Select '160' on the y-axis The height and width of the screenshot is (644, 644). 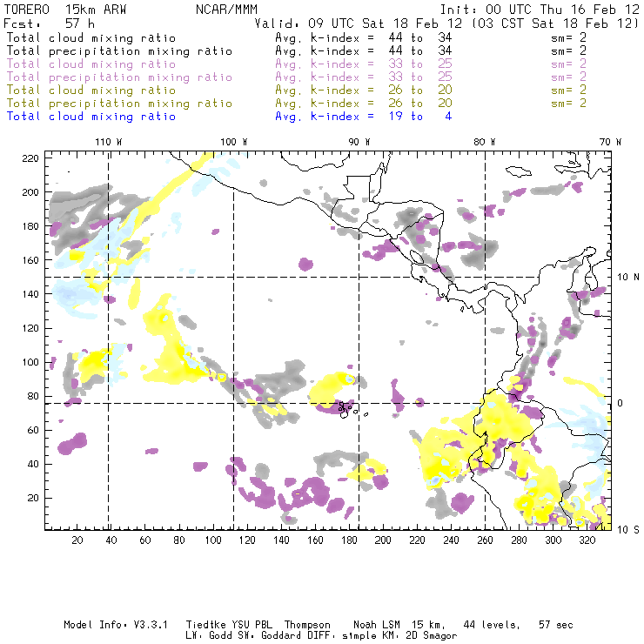tap(30, 260)
